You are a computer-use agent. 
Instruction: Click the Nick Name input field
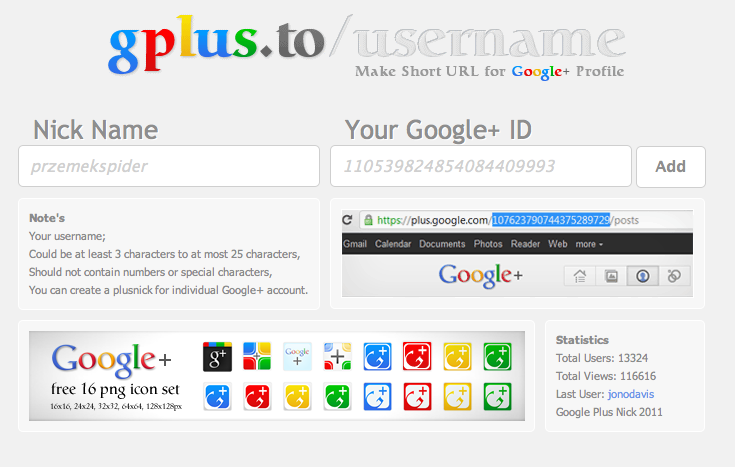pyautogui.click(x=169, y=166)
